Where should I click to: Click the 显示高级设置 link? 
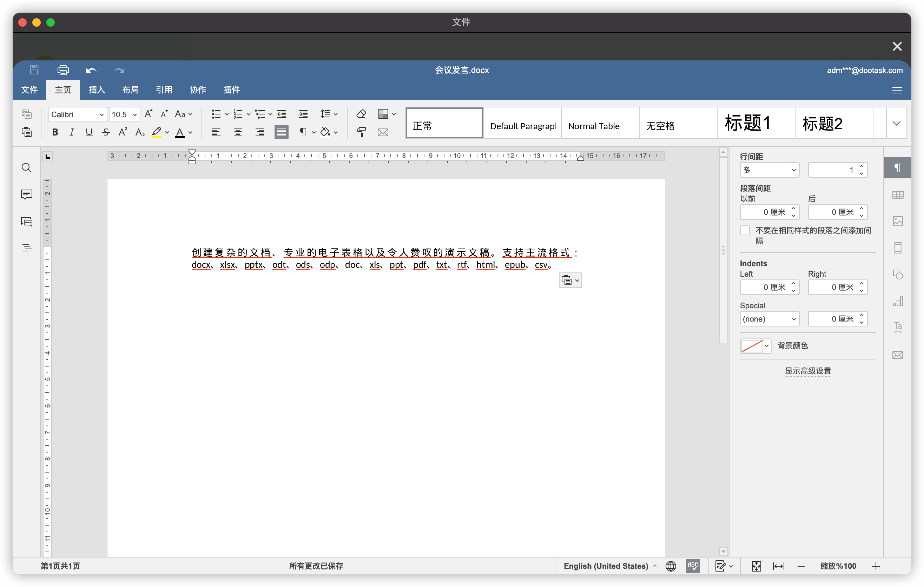coord(808,371)
